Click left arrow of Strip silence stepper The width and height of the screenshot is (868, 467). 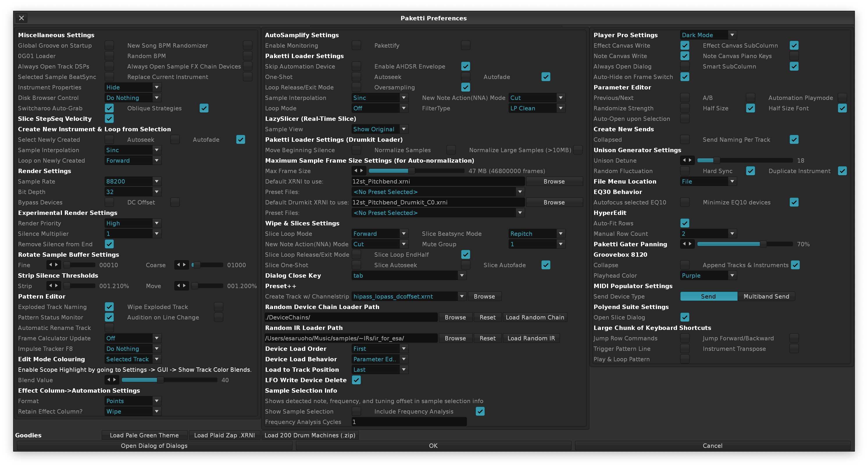(x=51, y=286)
